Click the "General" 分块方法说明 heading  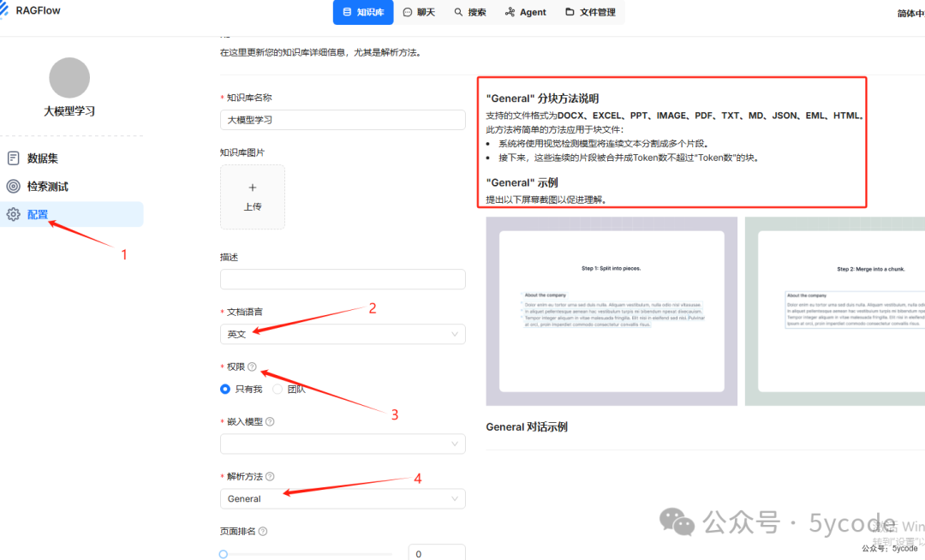[542, 98]
